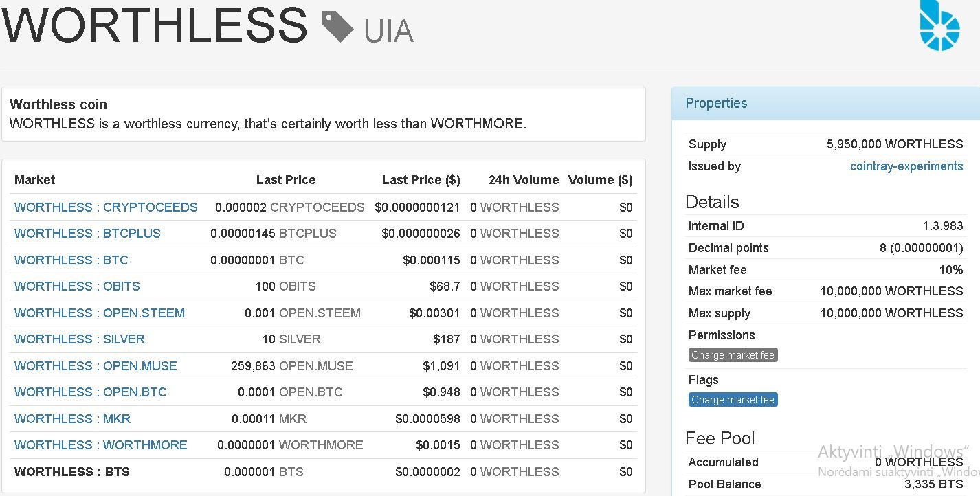Open the WORTHLESS : MKR market

click(72, 419)
